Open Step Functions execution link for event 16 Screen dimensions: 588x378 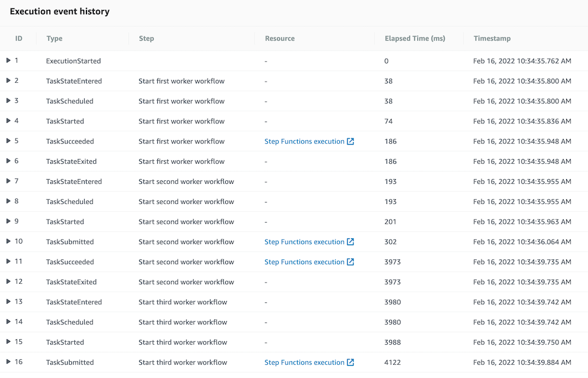[304, 362]
